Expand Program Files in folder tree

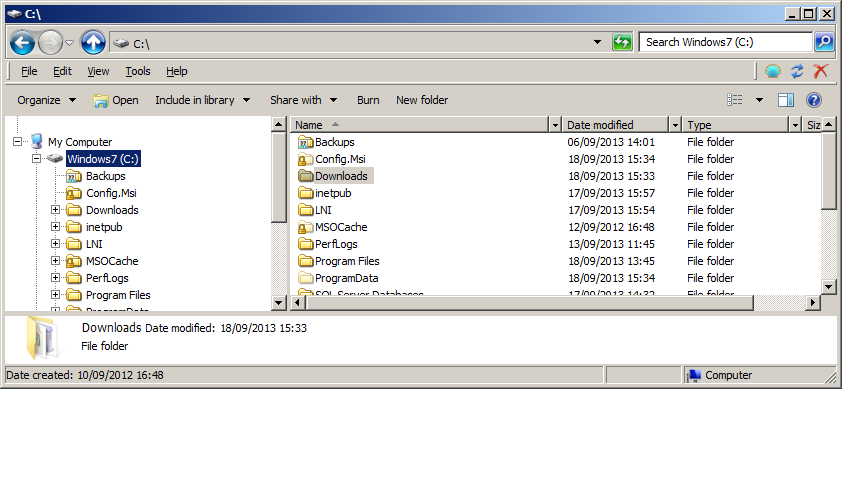(55, 295)
